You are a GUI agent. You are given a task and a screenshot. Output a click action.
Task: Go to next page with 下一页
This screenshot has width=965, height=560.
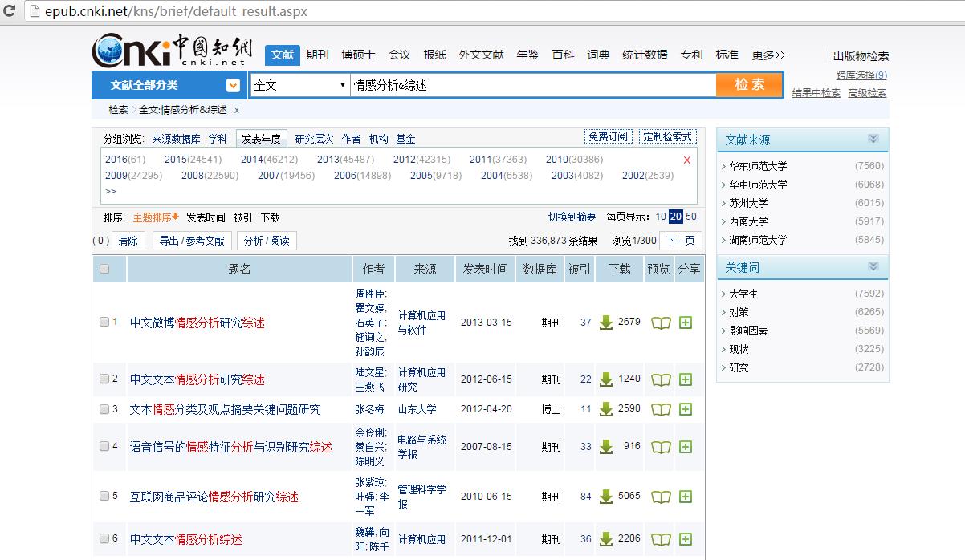point(681,240)
